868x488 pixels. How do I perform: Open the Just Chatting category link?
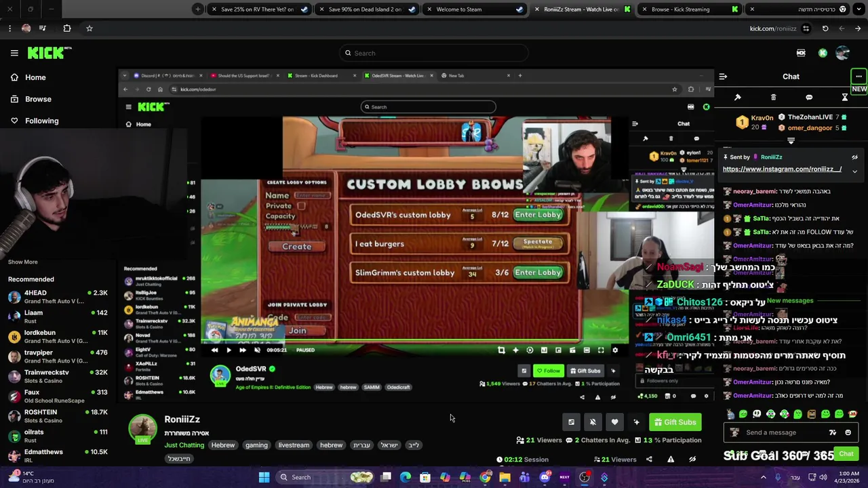coord(184,445)
